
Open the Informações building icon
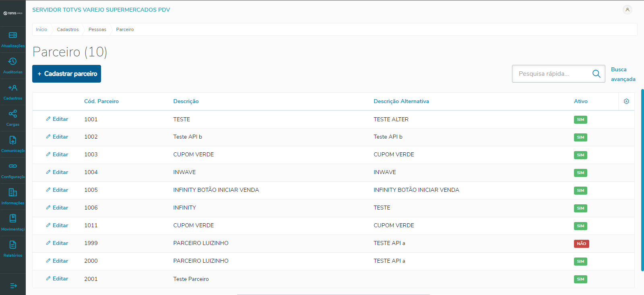pyautogui.click(x=12, y=193)
